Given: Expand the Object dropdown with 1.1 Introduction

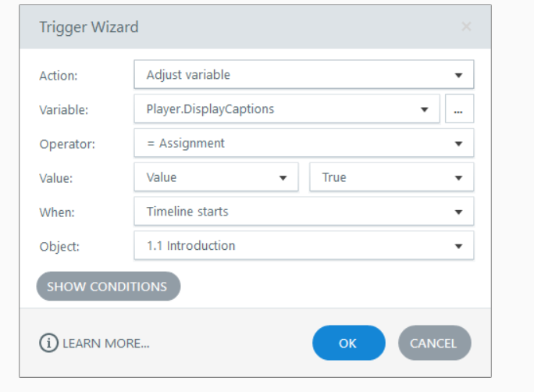Looking at the screenshot, I should 303,246.
